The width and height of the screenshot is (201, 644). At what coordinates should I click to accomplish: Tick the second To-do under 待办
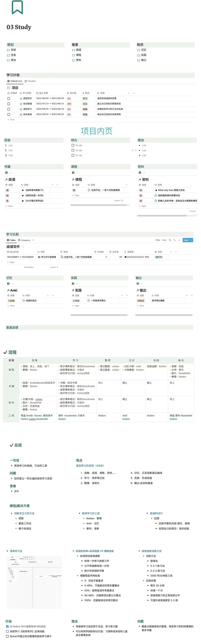point(73,150)
